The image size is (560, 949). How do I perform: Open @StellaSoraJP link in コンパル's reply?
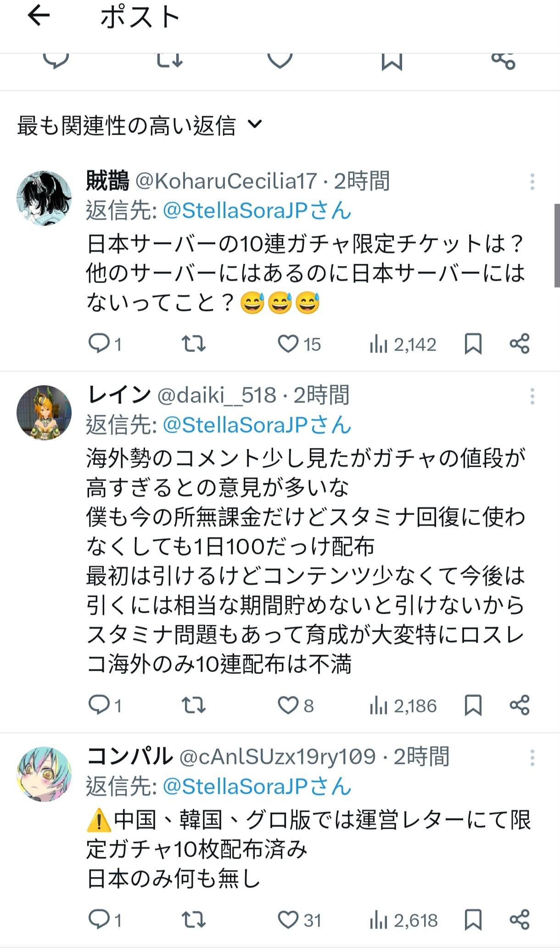tap(257, 786)
